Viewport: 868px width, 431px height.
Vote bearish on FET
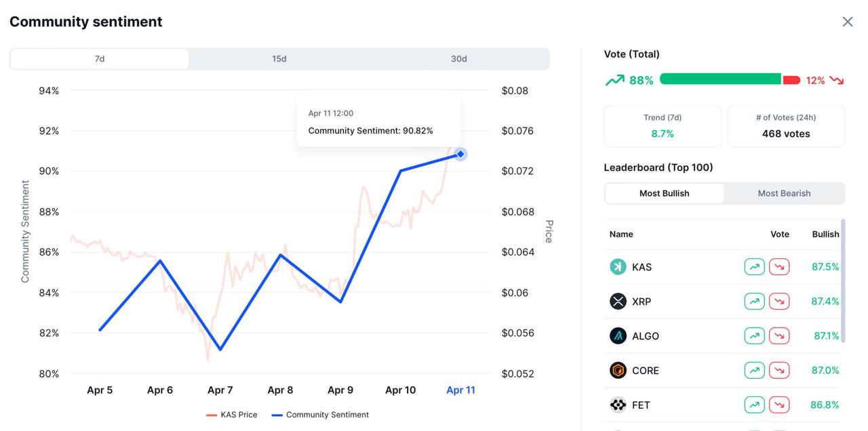pyautogui.click(x=779, y=405)
